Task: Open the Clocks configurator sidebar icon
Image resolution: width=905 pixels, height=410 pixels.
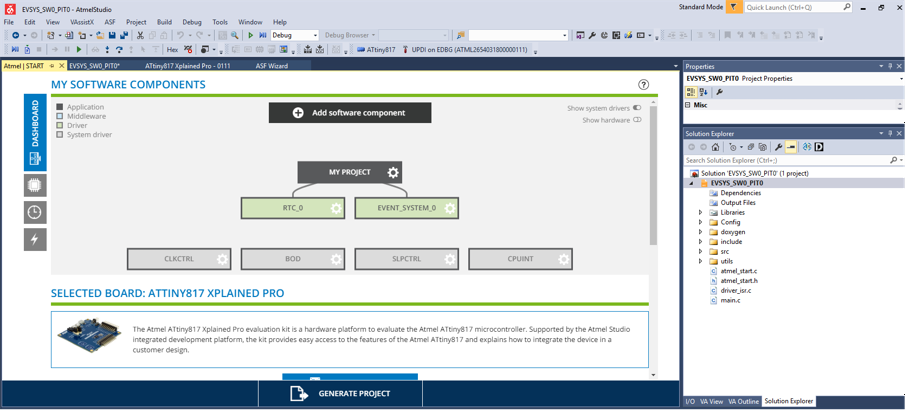Action: (35, 213)
